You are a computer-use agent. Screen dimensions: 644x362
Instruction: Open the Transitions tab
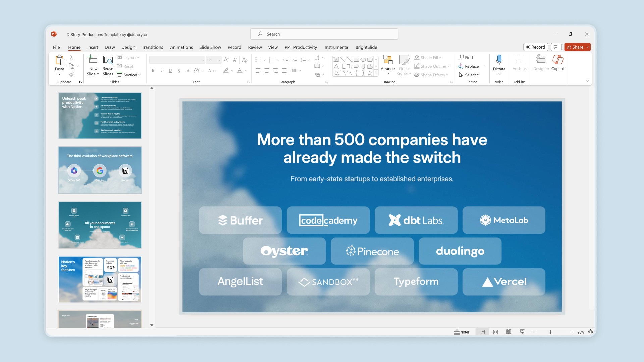[x=152, y=47]
